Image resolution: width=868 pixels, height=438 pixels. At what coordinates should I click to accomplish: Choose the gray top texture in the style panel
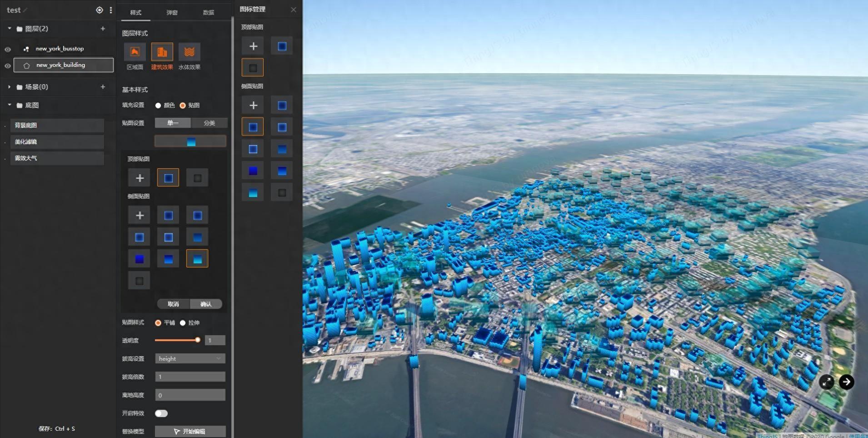click(x=197, y=178)
